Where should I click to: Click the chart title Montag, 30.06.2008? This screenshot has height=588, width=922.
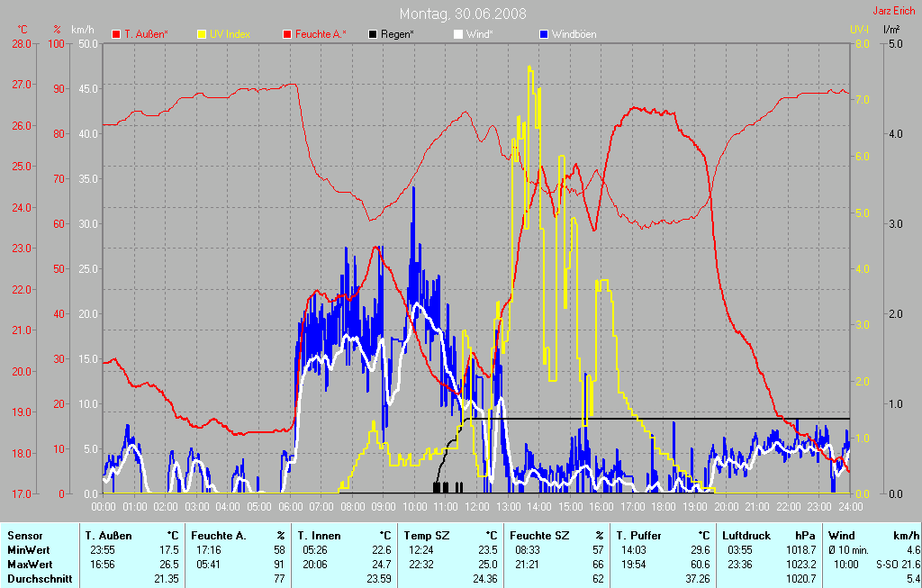[463, 14]
